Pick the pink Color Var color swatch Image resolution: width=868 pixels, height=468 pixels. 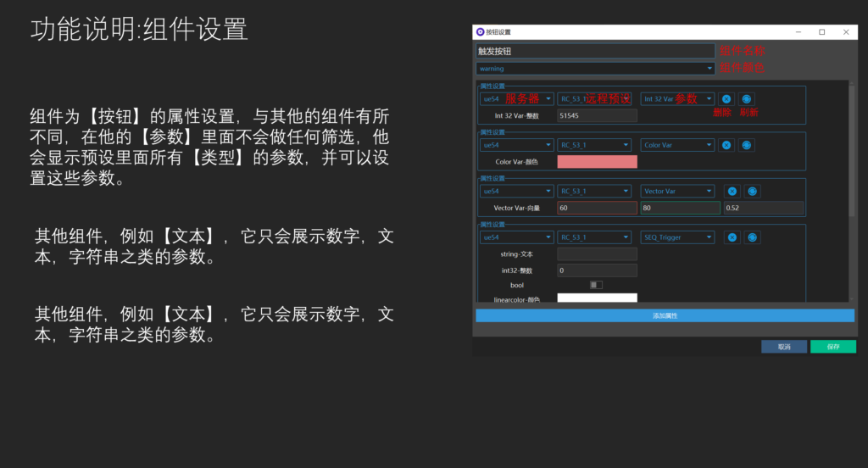coord(597,162)
